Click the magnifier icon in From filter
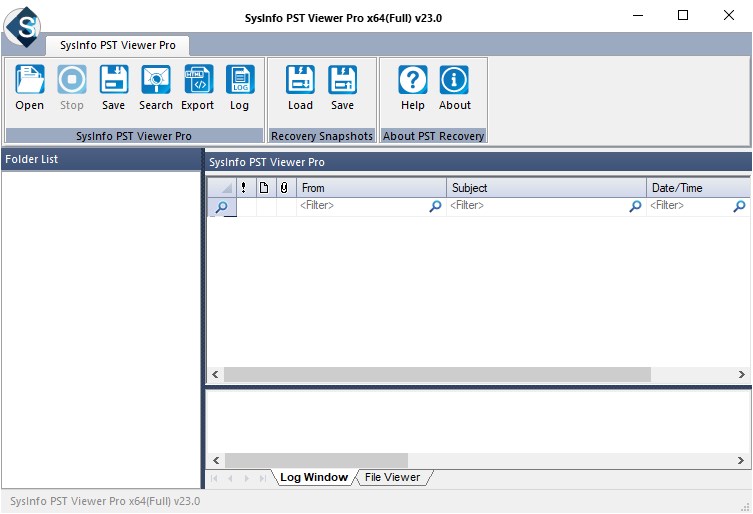This screenshot has width=753, height=514. 435,206
